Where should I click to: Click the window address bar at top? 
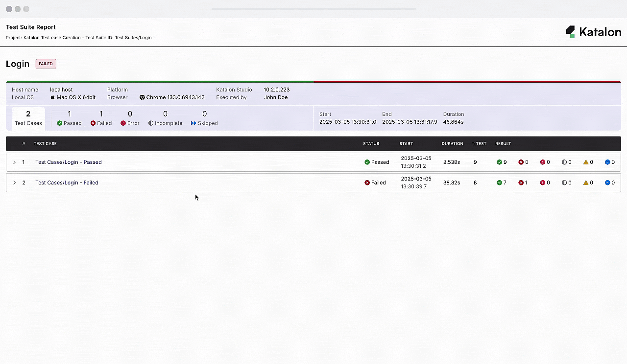(x=313, y=9)
